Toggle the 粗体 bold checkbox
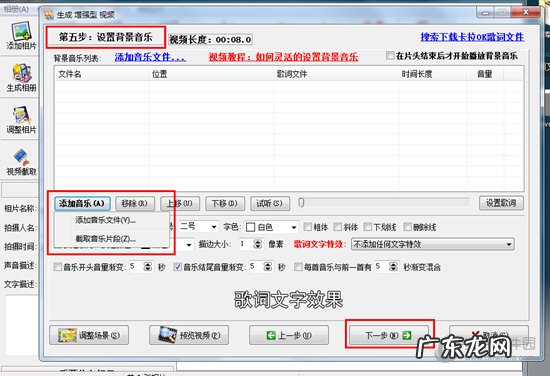Viewport: 550px width, 376px height. click(x=307, y=227)
